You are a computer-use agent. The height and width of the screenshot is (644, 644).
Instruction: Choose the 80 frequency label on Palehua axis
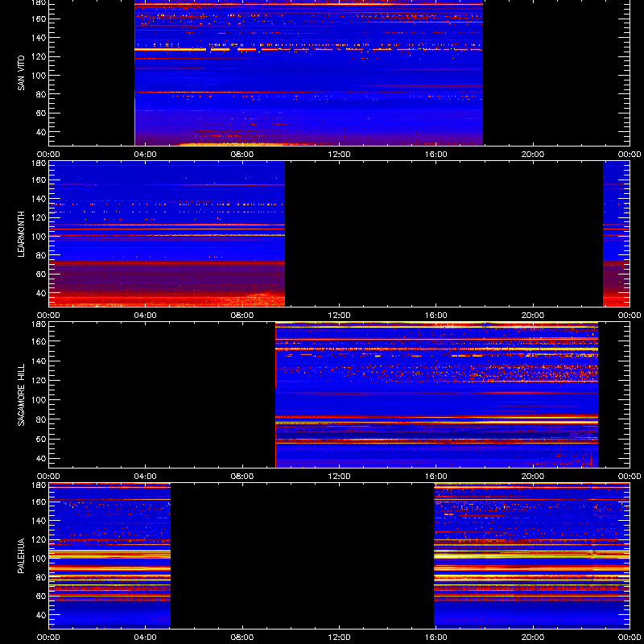pyautogui.click(x=42, y=577)
